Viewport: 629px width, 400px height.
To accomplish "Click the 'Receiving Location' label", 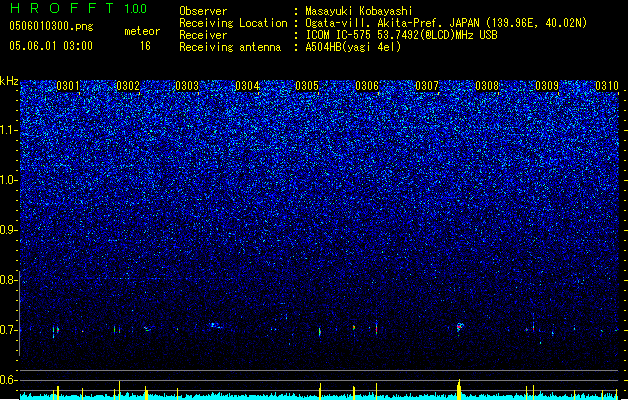I will (233, 23).
